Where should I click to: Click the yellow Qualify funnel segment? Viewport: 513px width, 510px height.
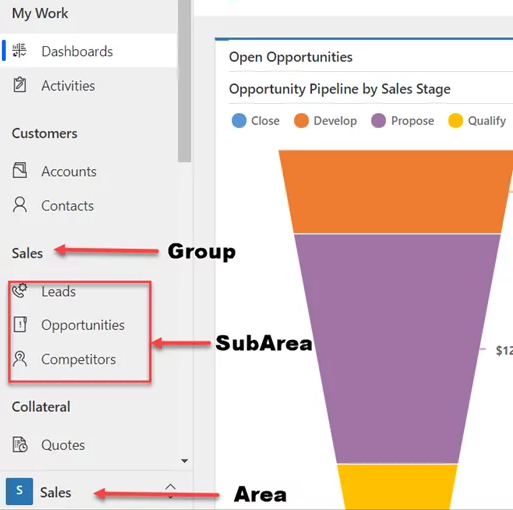397,487
